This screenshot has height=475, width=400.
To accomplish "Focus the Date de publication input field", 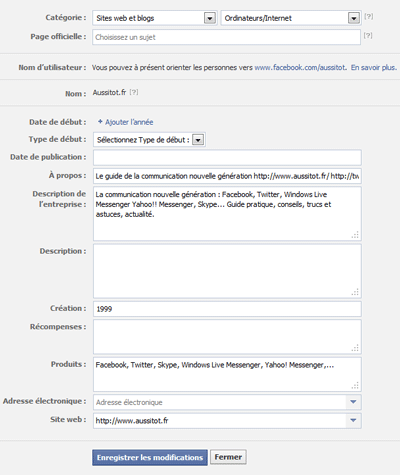I will (x=227, y=157).
